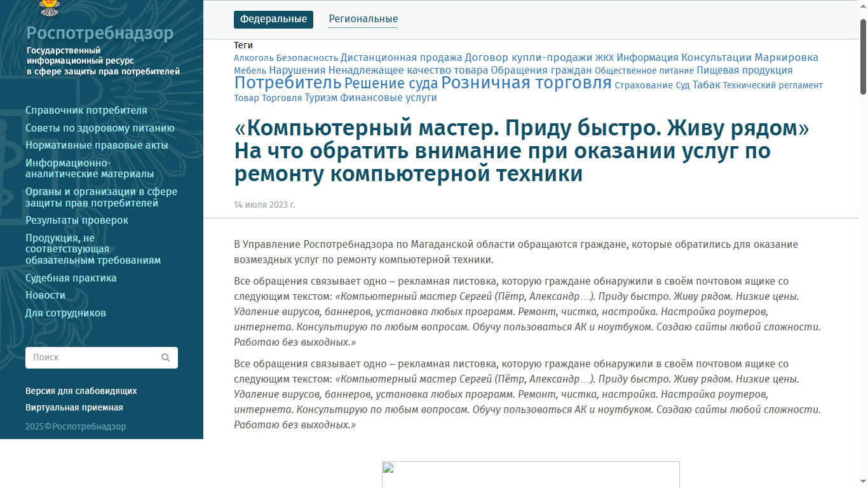Select the Безопасность tag
The image size is (868, 488).
tap(307, 58)
